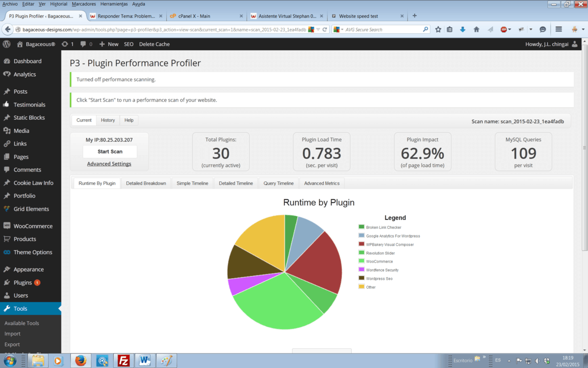Open the Advanced Metrics tab
Image resolution: width=588 pixels, height=368 pixels.
tap(322, 183)
